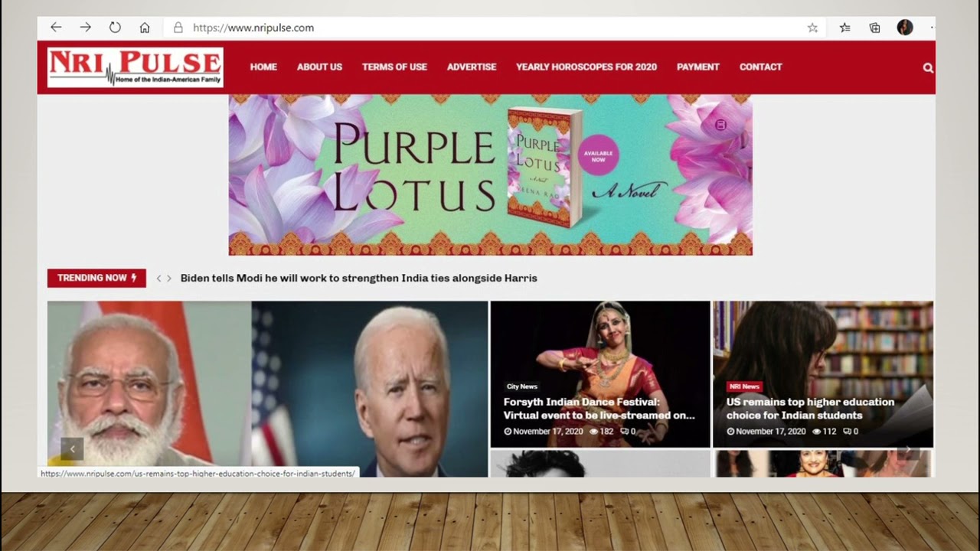The image size is (980, 551).
Task: Open site search magnifier icon
Action: click(928, 67)
